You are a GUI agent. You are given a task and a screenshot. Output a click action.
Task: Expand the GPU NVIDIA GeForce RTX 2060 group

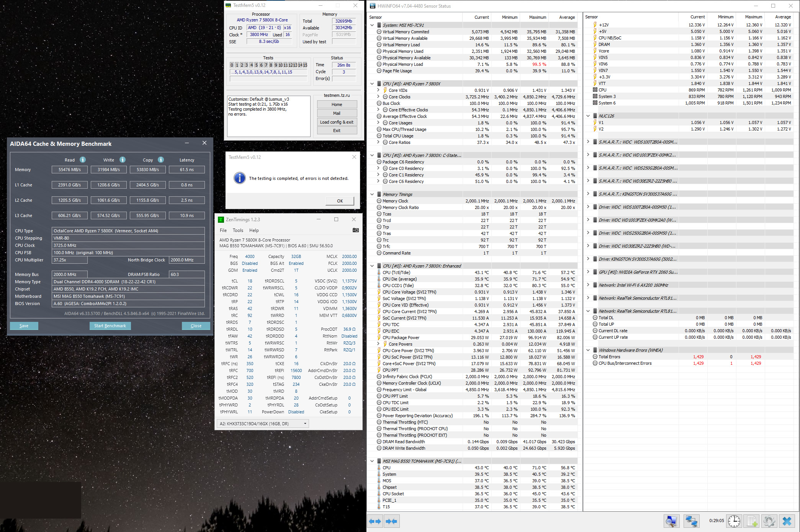click(588, 272)
